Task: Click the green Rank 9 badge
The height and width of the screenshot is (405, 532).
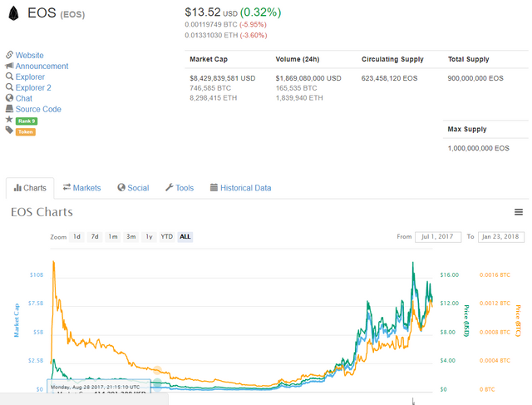Action: pos(27,121)
